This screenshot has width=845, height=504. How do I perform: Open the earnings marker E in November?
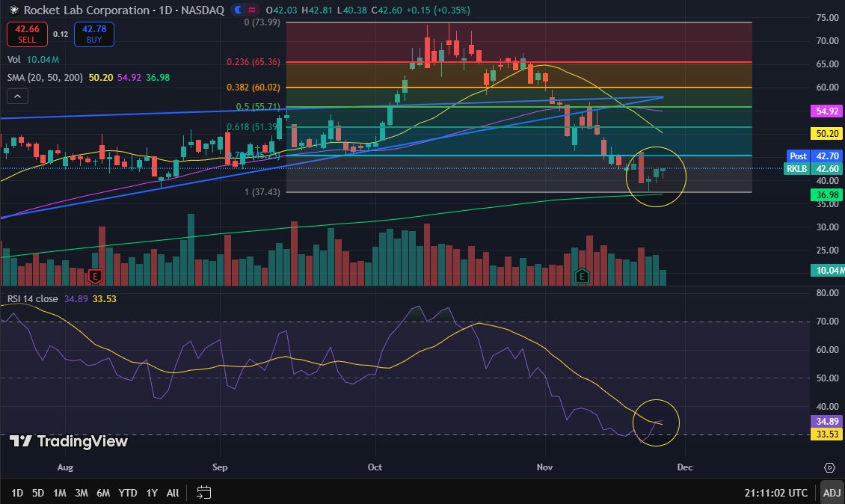click(582, 277)
